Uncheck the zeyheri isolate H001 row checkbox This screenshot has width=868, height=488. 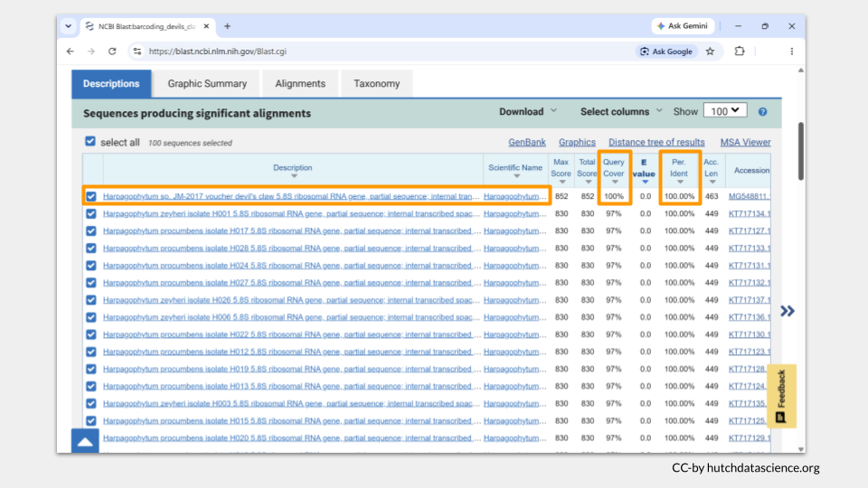(91, 213)
